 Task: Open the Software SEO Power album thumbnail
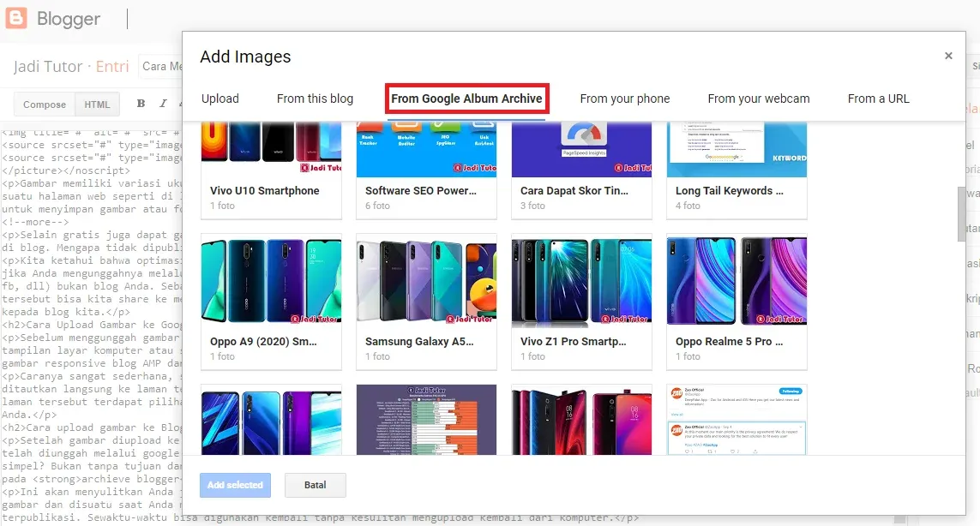coord(426,149)
